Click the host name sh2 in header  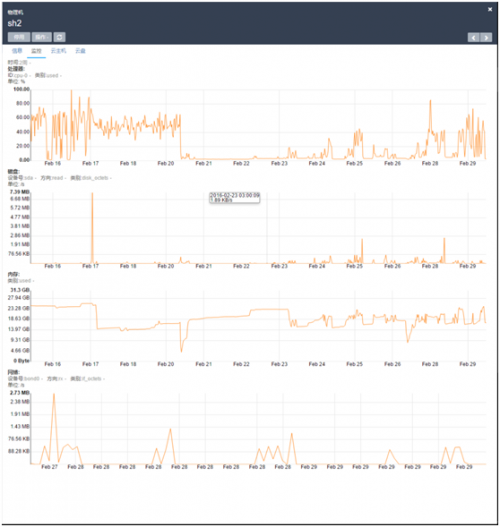[14, 23]
